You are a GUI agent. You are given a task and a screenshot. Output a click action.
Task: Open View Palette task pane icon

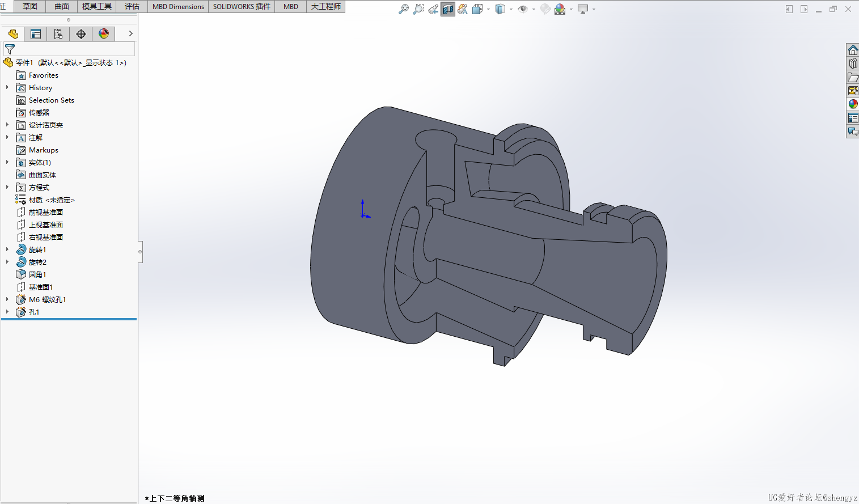pos(853,91)
